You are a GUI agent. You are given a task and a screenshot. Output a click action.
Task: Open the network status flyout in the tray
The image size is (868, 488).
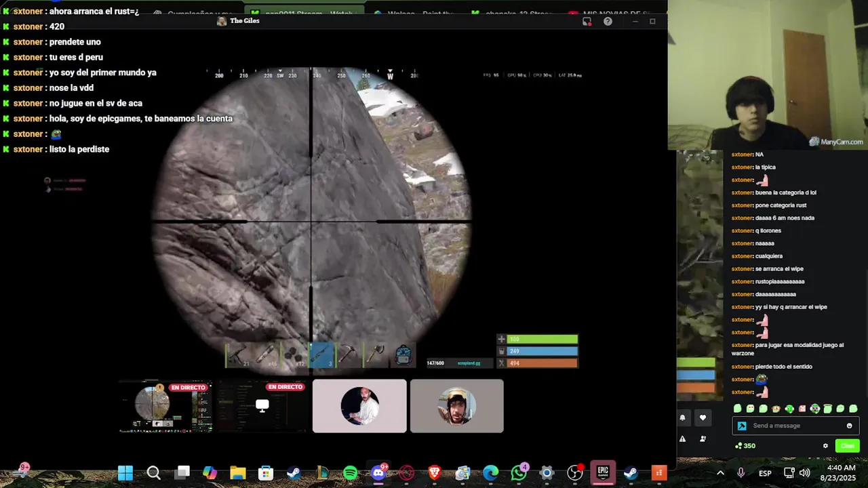(x=789, y=472)
